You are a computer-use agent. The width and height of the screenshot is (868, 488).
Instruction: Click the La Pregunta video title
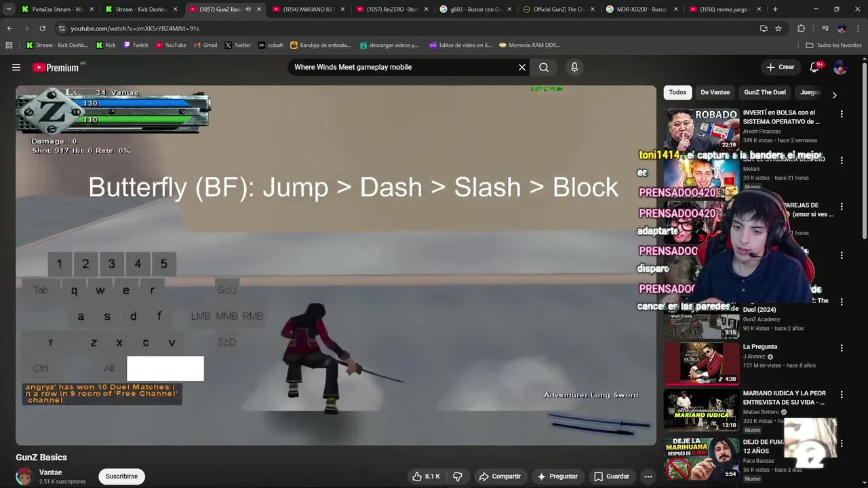pos(759,347)
